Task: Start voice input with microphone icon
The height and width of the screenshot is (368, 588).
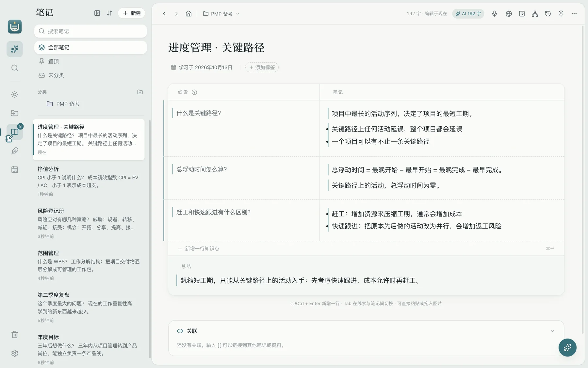Action: tap(495, 14)
